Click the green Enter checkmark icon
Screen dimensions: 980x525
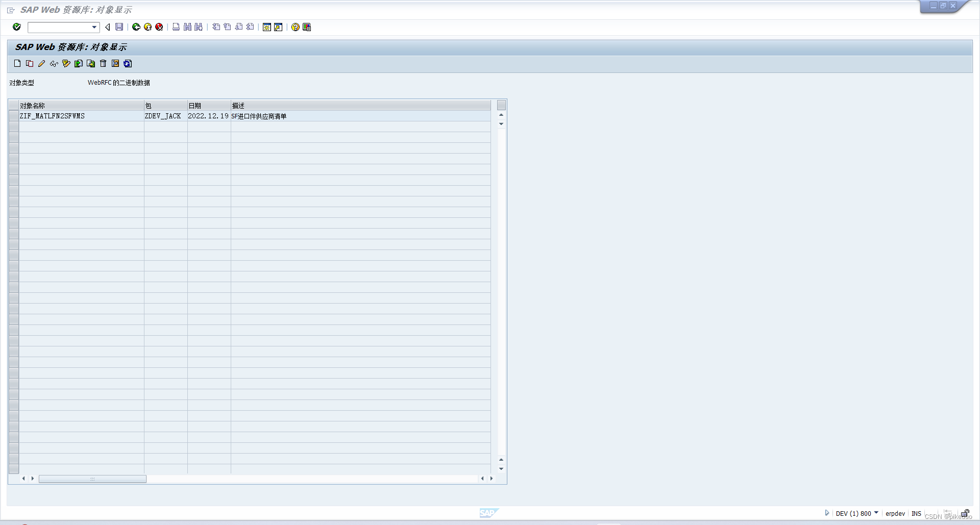17,27
